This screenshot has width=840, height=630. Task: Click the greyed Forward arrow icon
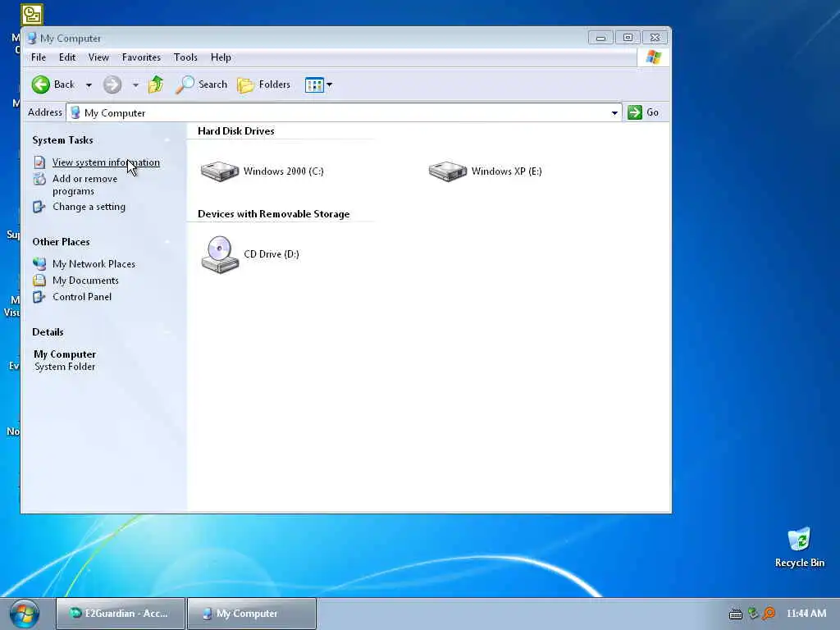click(112, 84)
